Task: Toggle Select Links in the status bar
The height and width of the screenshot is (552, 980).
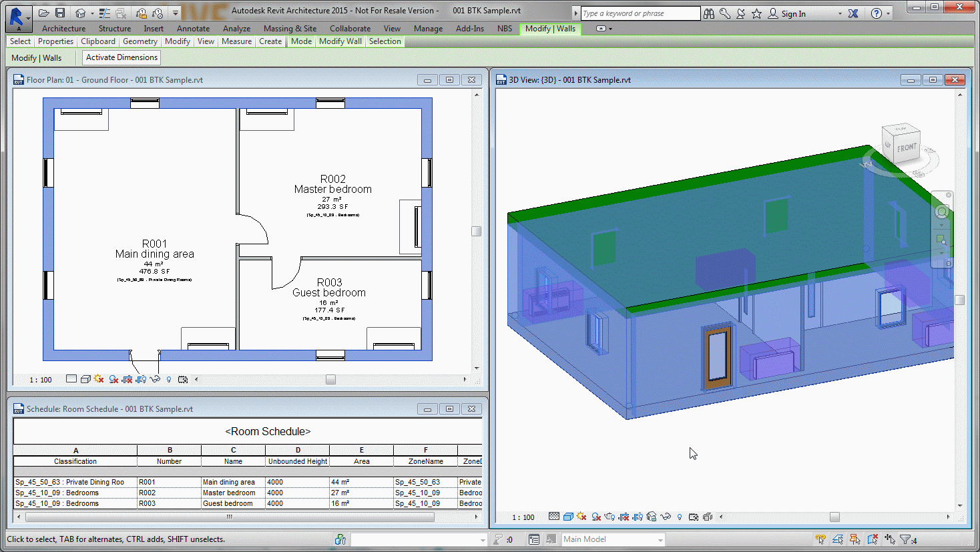Action: click(x=820, y=539)
